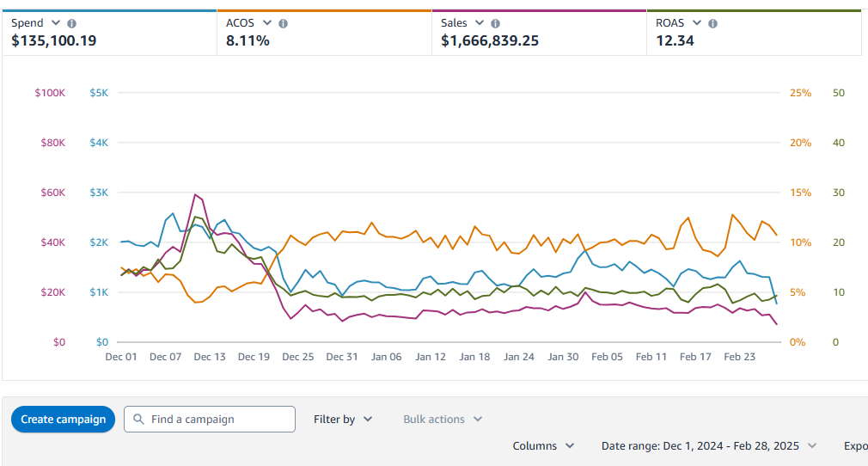Screen dimensions: 868x466
Task: Open info tooltip icon beside ROAS
Action: tap(713, 23)
